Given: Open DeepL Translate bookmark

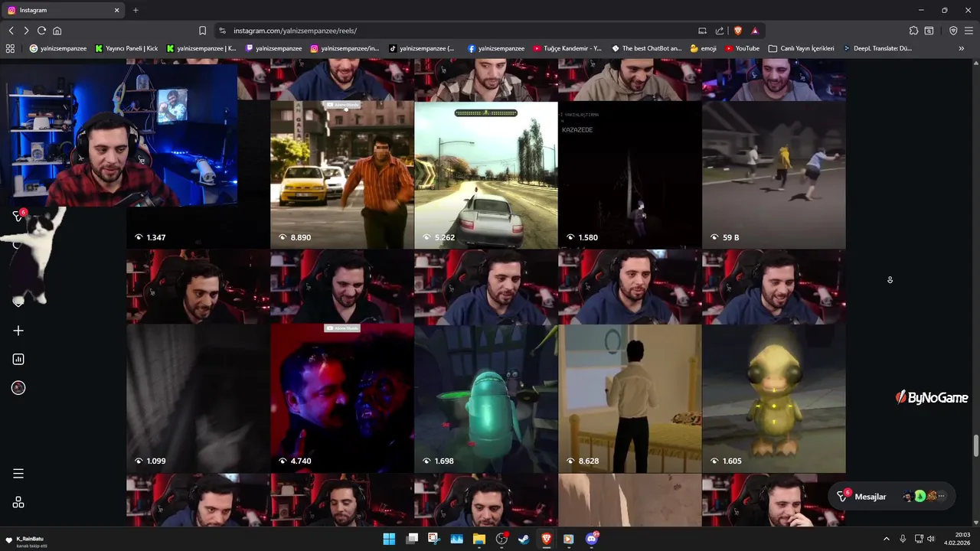Looking at the screenshot, I should tap(877, 48).
